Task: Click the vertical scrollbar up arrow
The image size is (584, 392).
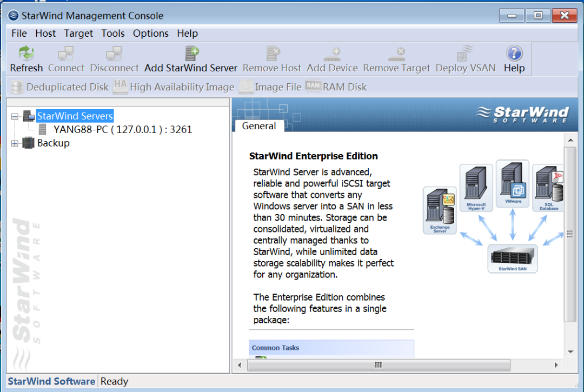Action: pyautogui.click(x=570, y=140)
